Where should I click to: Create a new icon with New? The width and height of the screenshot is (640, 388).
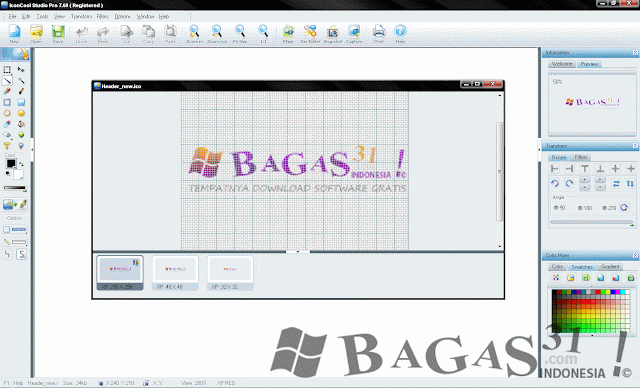click(14, 34)
